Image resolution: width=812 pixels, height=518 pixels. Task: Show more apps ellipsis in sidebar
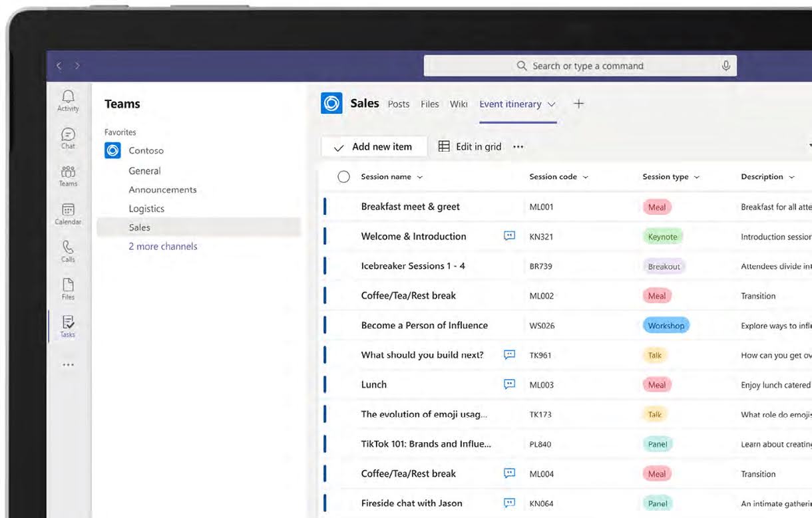click(68, 364)
